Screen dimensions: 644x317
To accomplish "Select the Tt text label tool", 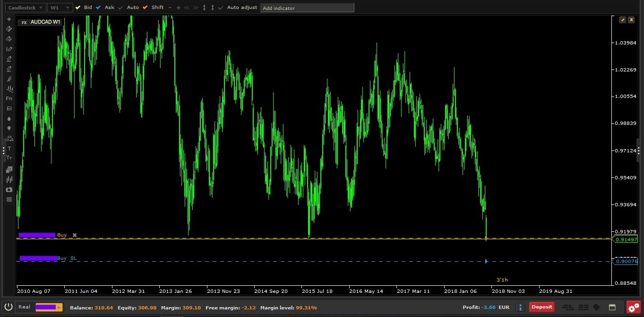I will (9, 158).
